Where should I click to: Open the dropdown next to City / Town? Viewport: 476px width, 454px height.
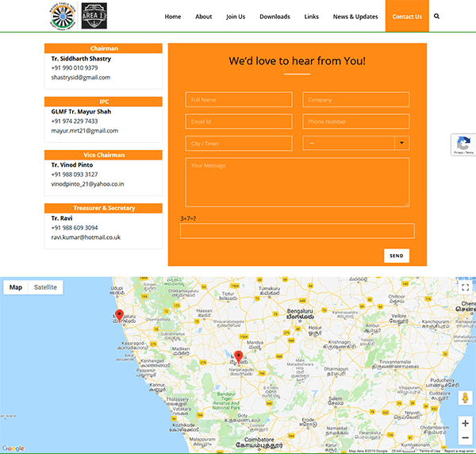click(x=355, y=143)
